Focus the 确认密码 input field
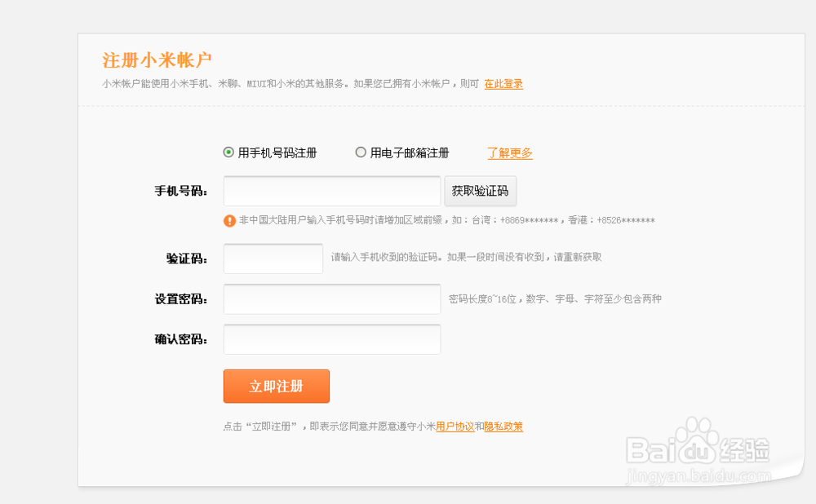This screenshot has width=816, height=504. 332,339
